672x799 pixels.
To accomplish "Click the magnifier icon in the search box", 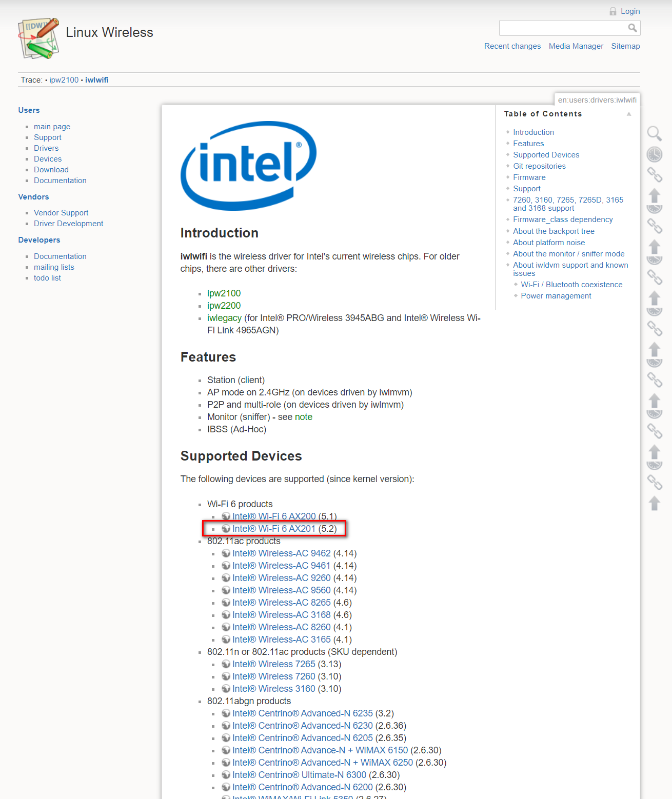I will pyautogui.click(x=633, y=28).
